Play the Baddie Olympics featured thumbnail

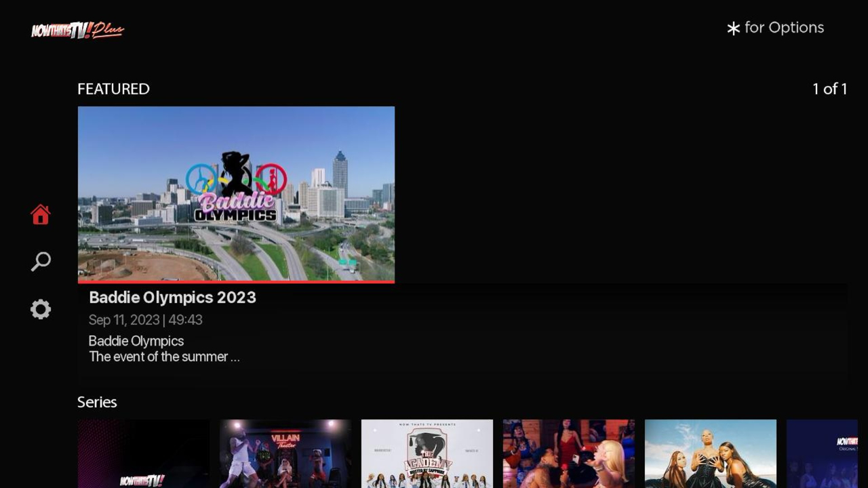click(236, 194)
